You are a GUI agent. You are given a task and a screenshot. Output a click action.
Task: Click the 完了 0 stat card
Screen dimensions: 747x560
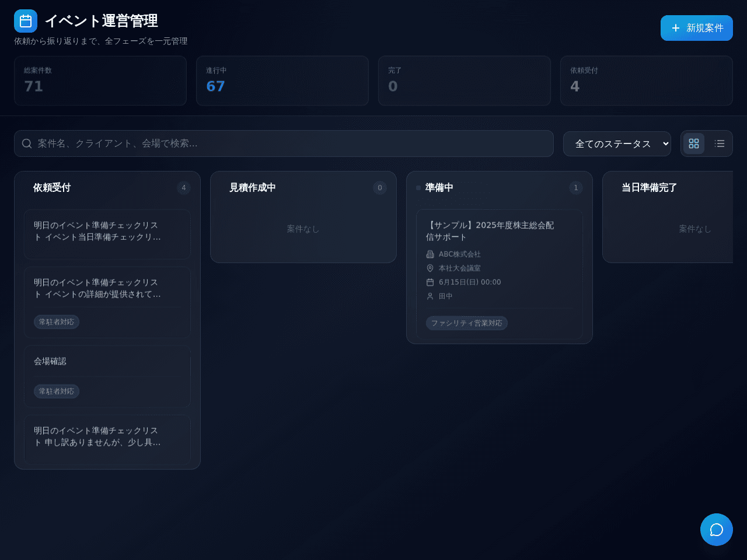tap(465, 80)
